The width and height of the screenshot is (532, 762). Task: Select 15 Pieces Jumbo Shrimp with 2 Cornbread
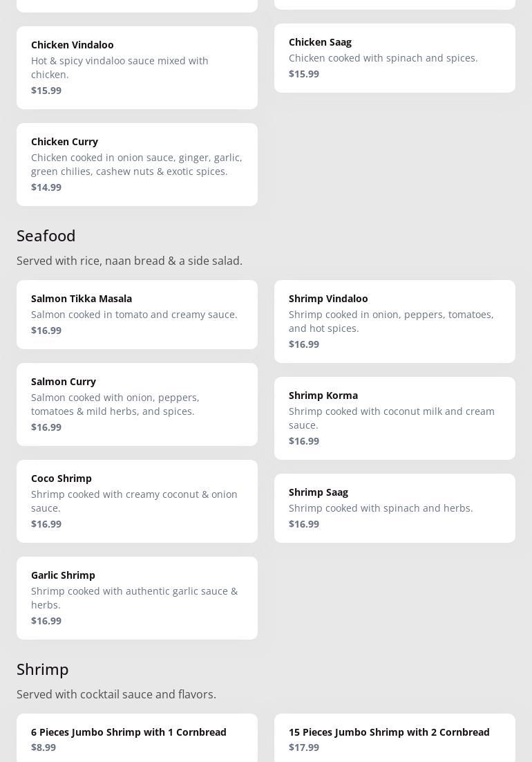pyautogui.click(x=395, y=738)
